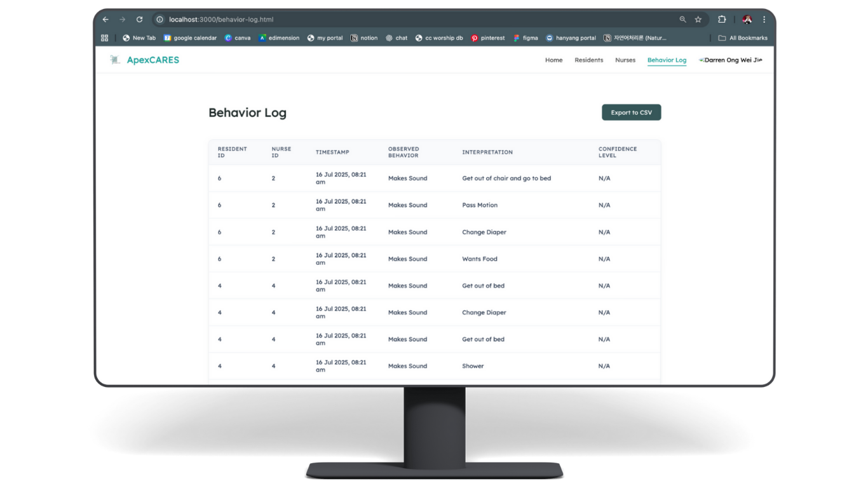Click the ApexCARES logo
The width and height of the screenshot is (868, 488).
pyautogui.click(x=145, y=60)
